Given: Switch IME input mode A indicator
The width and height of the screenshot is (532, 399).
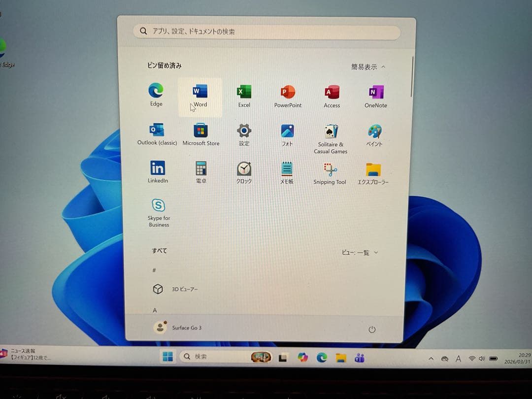Looking at the screenshot, I should tap(459, 359).
